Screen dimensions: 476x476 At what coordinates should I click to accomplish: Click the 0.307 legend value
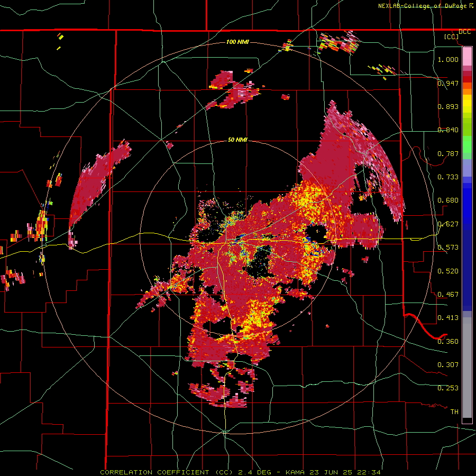pos(448,364)
